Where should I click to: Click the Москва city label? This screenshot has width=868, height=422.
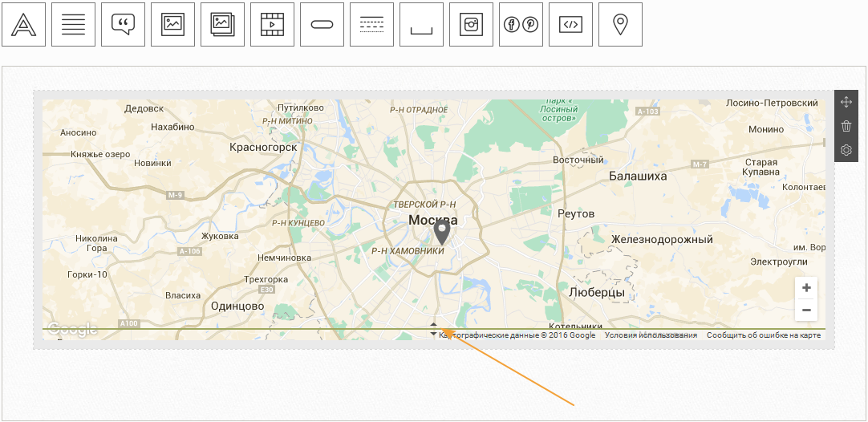[433, 221]
